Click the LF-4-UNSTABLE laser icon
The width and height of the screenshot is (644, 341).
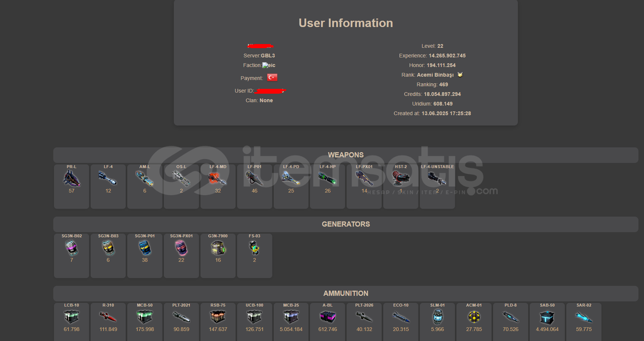coord(437,178)
